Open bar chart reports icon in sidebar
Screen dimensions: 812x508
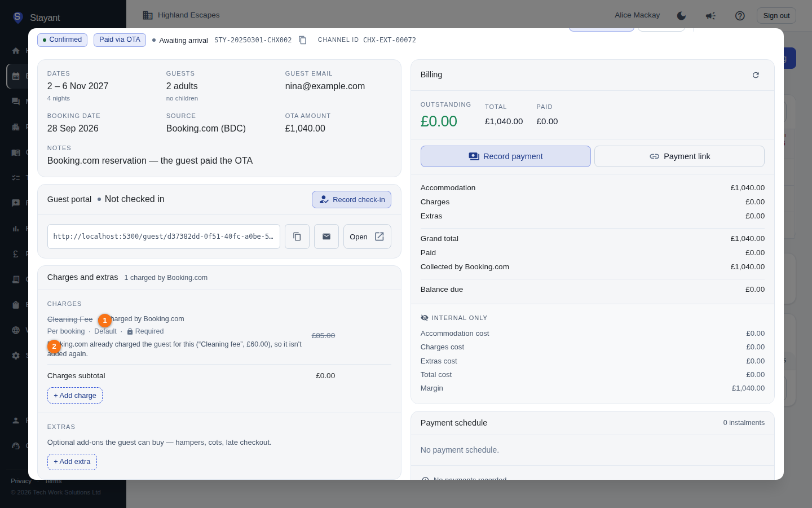[16, 229]
